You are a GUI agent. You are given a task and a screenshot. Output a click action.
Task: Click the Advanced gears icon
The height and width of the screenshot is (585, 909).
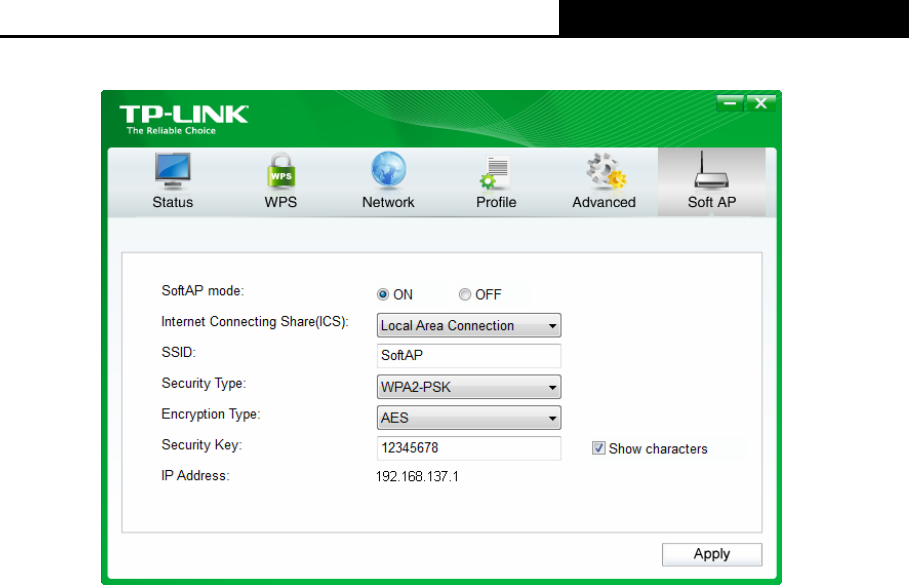(604, 171)
